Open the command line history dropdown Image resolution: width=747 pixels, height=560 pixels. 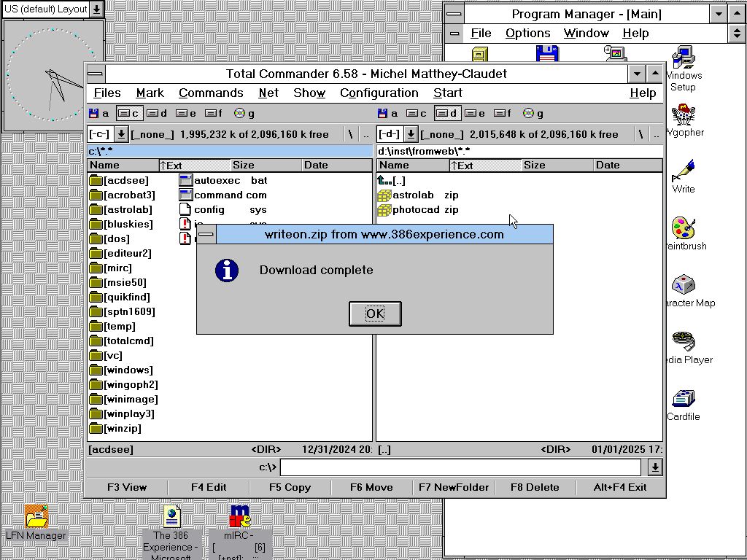(x=655, y=467)
